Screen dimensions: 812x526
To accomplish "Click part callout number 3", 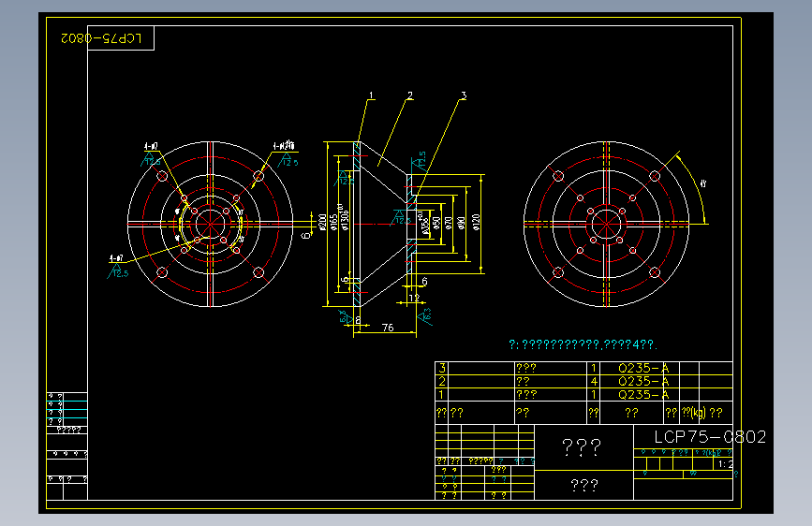I will (464, 95).
